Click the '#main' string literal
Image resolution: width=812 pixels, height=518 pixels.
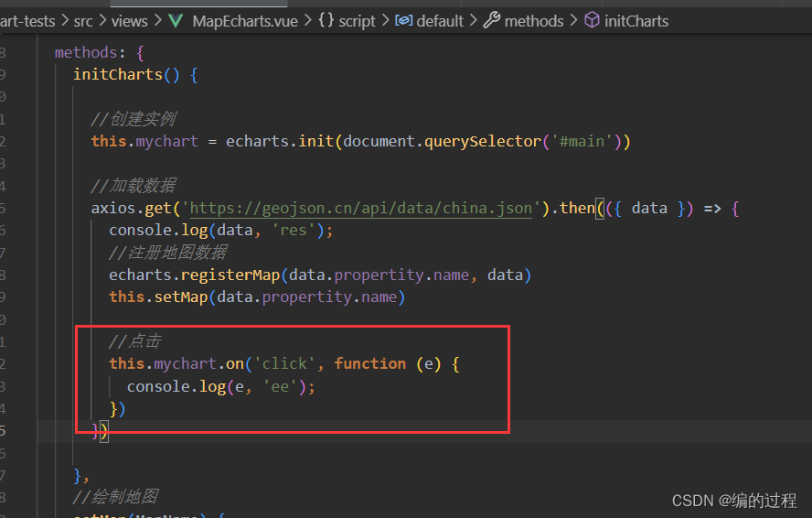click(582, 141)
